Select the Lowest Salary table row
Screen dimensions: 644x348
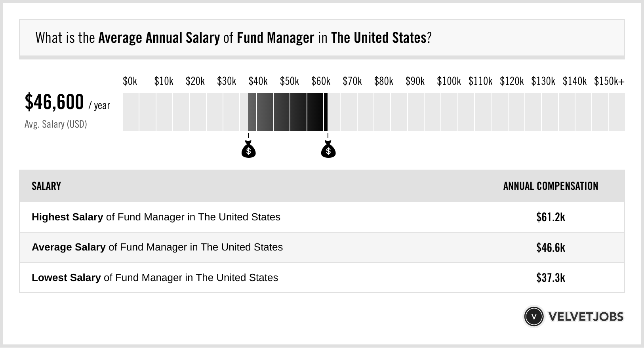coord(322,277)
